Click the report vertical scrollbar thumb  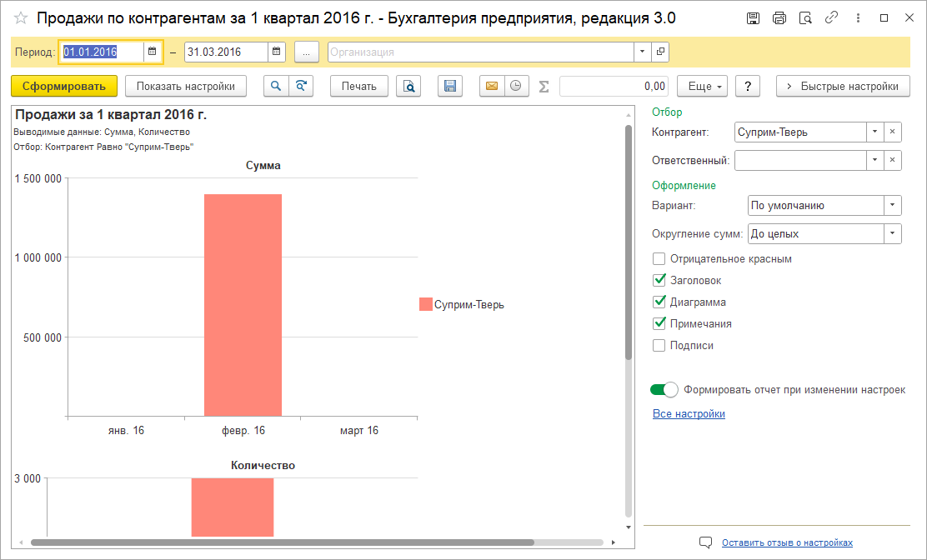(x=629, y=242)
